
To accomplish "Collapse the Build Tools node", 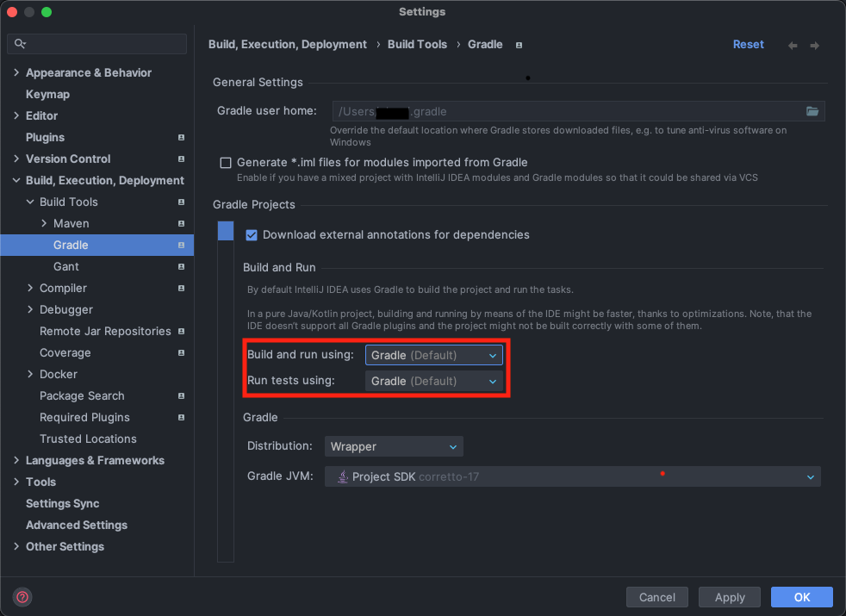I will [30, 202].
